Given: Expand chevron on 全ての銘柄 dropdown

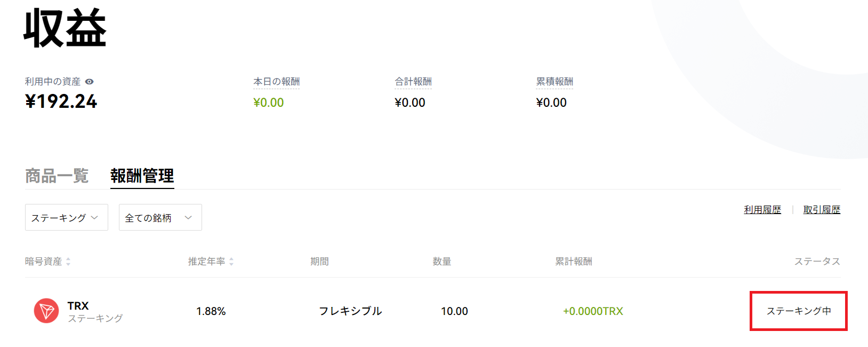Looking at the screenshot, I should [x=188, y=217].
